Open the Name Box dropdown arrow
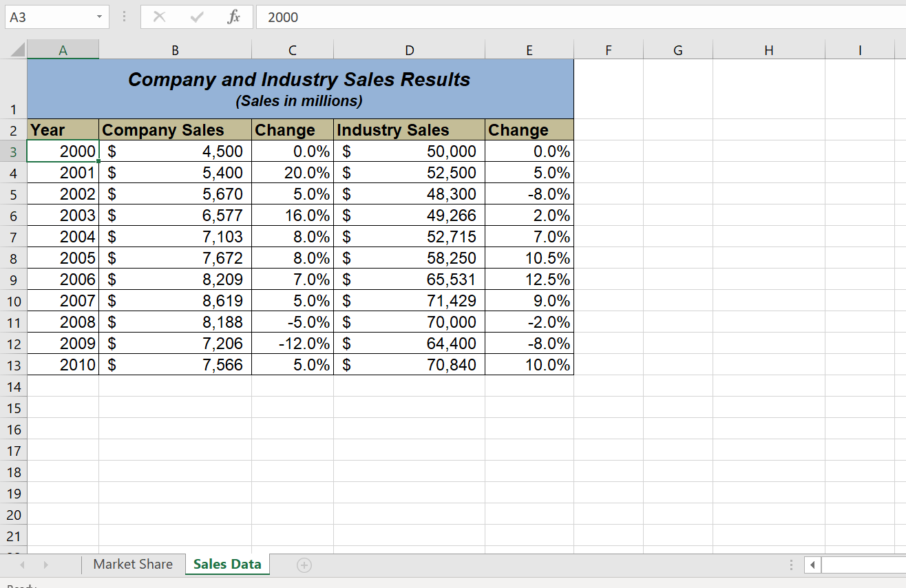Screen dimensions: 906x588 99,17
